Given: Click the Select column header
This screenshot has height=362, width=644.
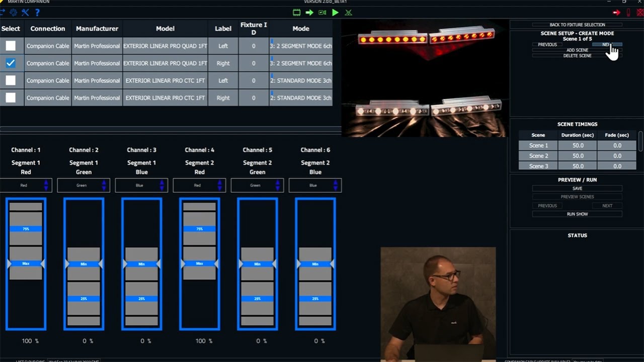Looking at the screenshot, I should point(11,29).
